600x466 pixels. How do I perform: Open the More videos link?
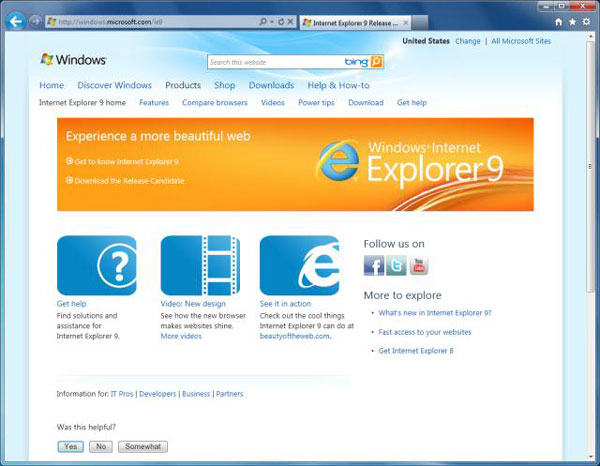(x=181, y=336)
